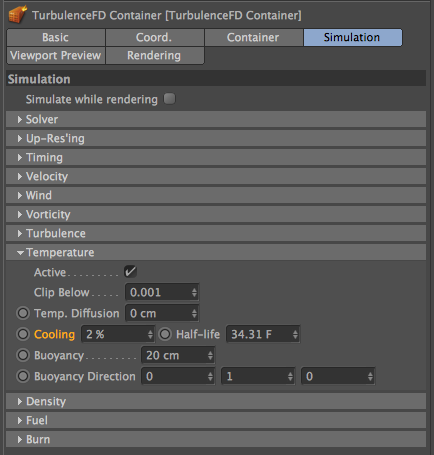Click the Half-life label
This screenshot has height=455, width=434.
198,334
